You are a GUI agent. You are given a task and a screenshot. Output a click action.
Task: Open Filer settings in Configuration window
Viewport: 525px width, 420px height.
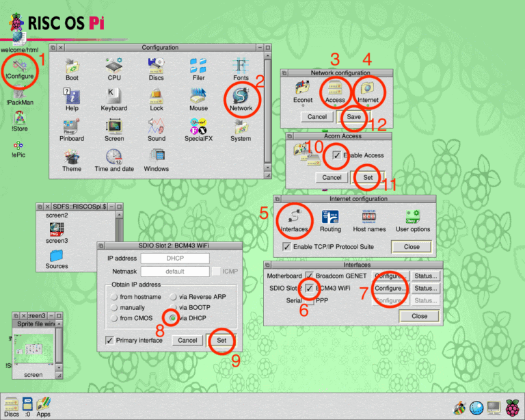(x=198, y=70)
